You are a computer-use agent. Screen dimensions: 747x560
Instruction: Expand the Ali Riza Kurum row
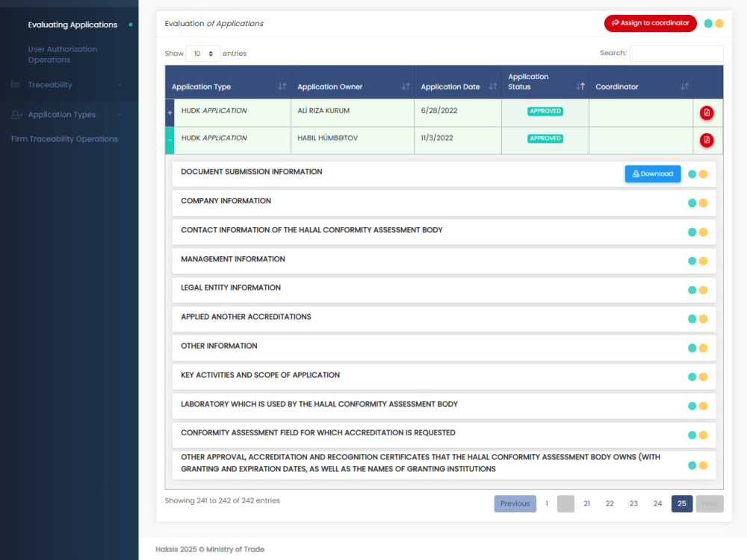[x=170, y=113]
